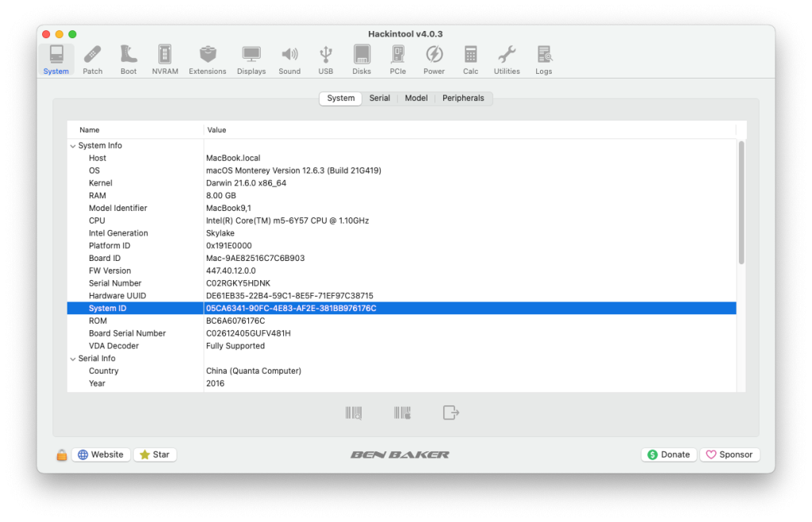Switch to the Peripherals tab
812x522 pixels.
coord(463,98)
